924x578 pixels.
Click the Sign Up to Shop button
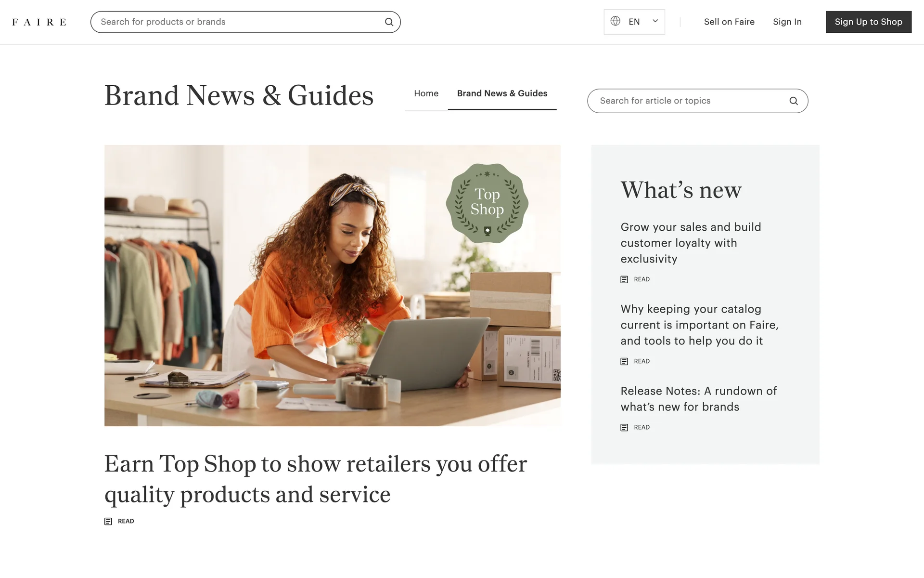pyautogui.click(x=868, y=22)
